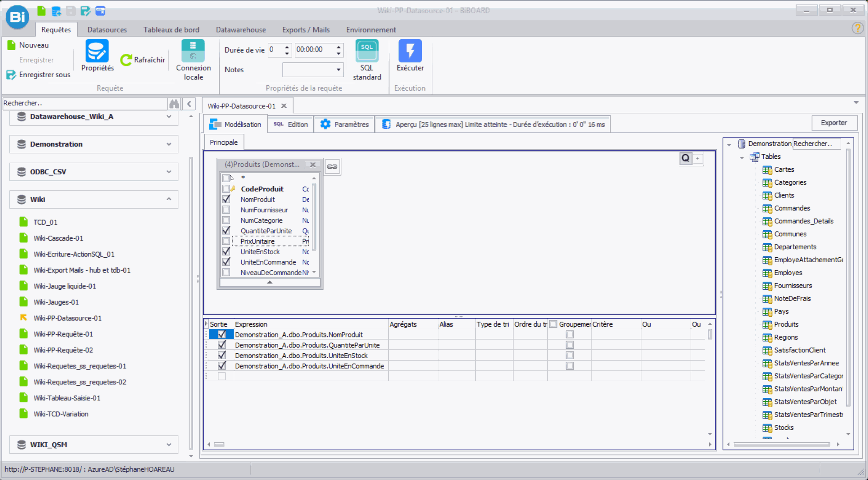Open the Notes dropdown
This screenshot has width=868, height=480.
pyautogui.click(x=338, y=70)
